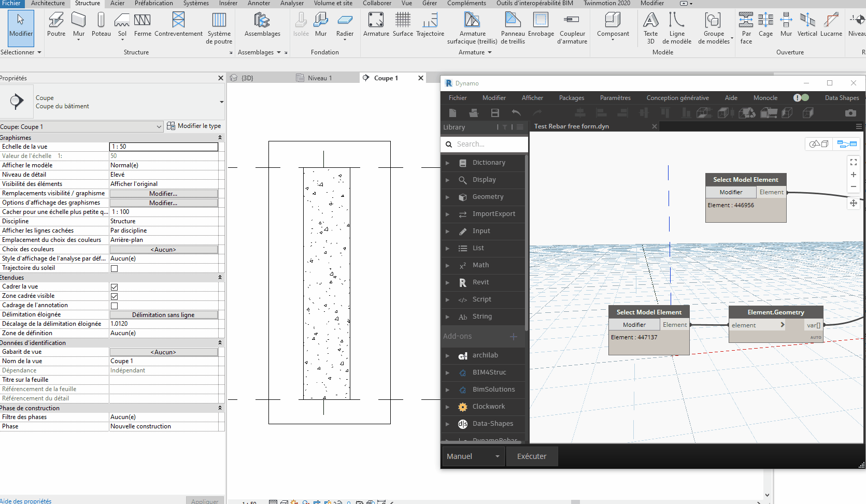Open Aide des propriétés link
Image resolution: width=866 pixels, height=504 pixels.
tap(26, 501)
